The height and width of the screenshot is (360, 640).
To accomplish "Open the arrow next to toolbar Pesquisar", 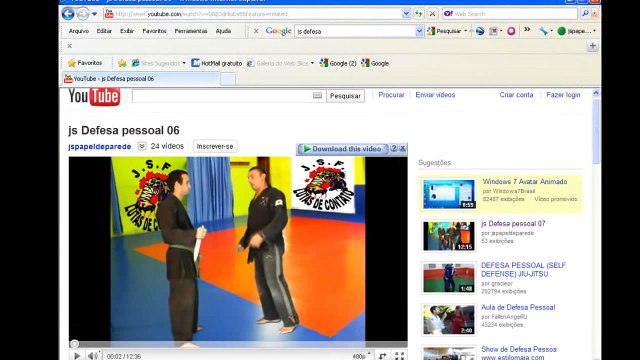I will pyautogui.click(x=466, y=31).
